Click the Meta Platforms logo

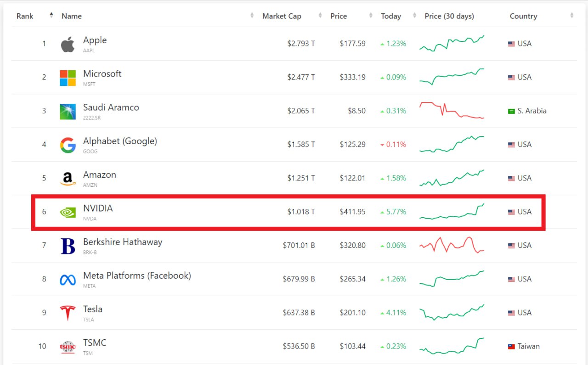68,280
